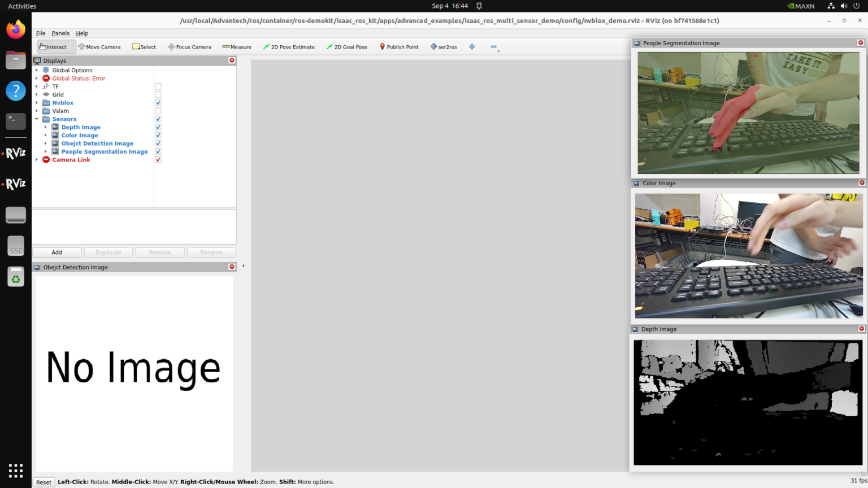Select the Interact tool
The image size is (868, 488).
(56, 47)
